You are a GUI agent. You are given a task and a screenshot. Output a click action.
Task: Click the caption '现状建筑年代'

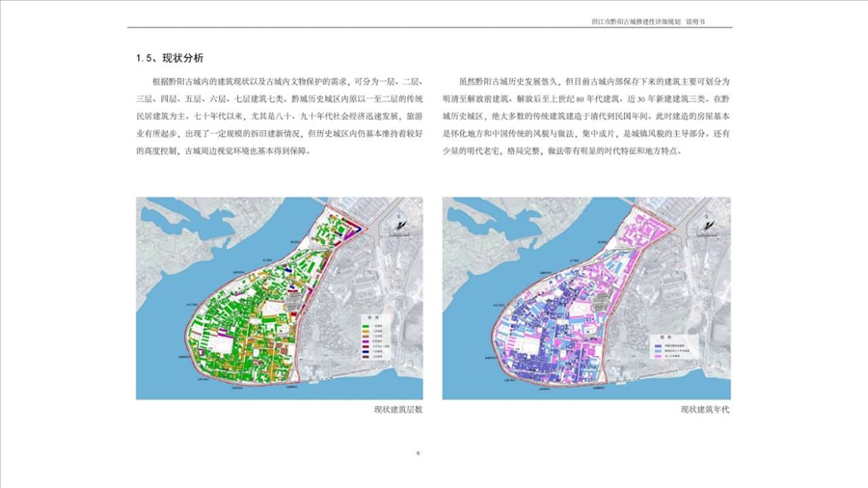pyautogui.click(x=705, y=410)
